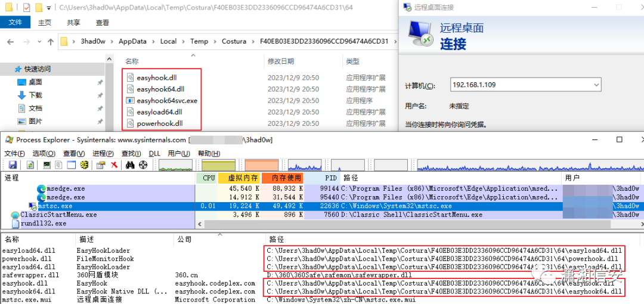The width and height of the screenshot is (644, 304).
Task: Click the yellow gear DLL view icon
Action: [x=84, y=165]
